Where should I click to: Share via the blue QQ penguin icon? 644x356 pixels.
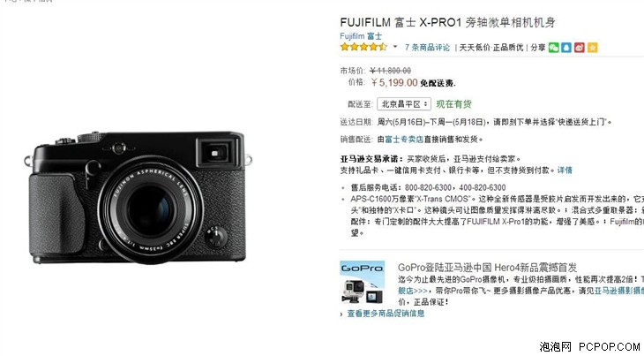[566, 48]
